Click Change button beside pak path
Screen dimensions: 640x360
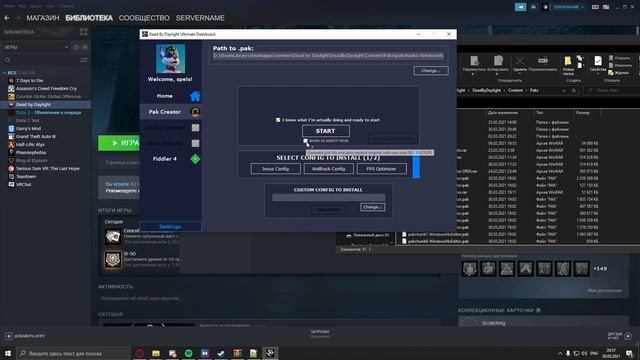431,71
